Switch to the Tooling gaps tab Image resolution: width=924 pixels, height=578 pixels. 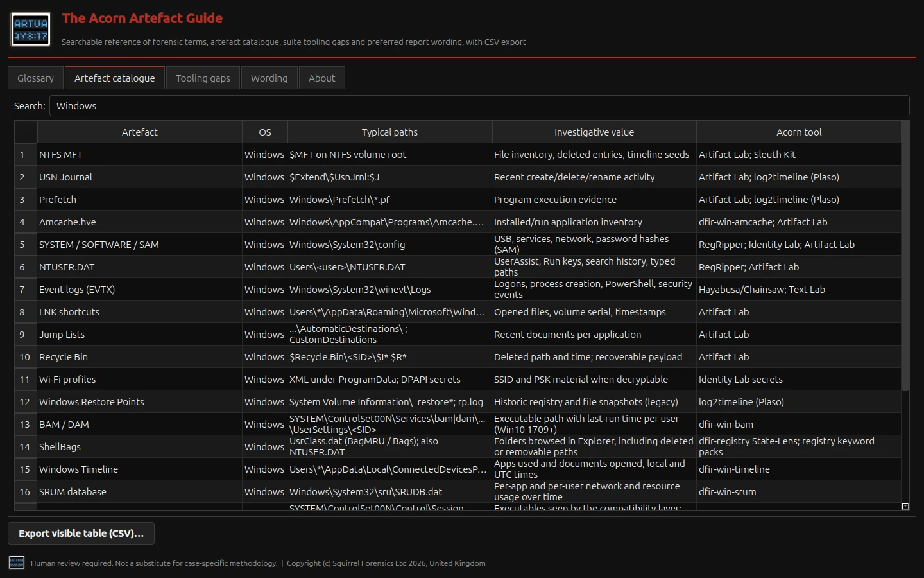tap(203, 78)
